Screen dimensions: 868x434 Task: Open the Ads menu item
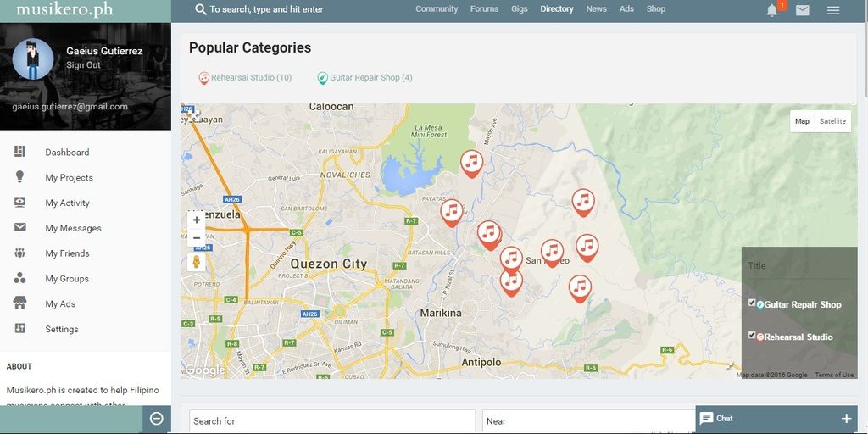tap(626, 8)
